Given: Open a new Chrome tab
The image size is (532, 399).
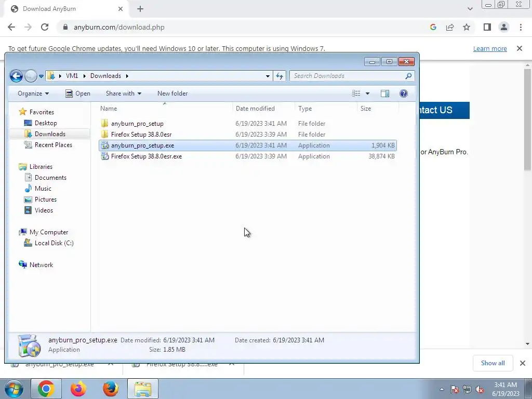Looking at the screenshot, I should click(140, 9).
